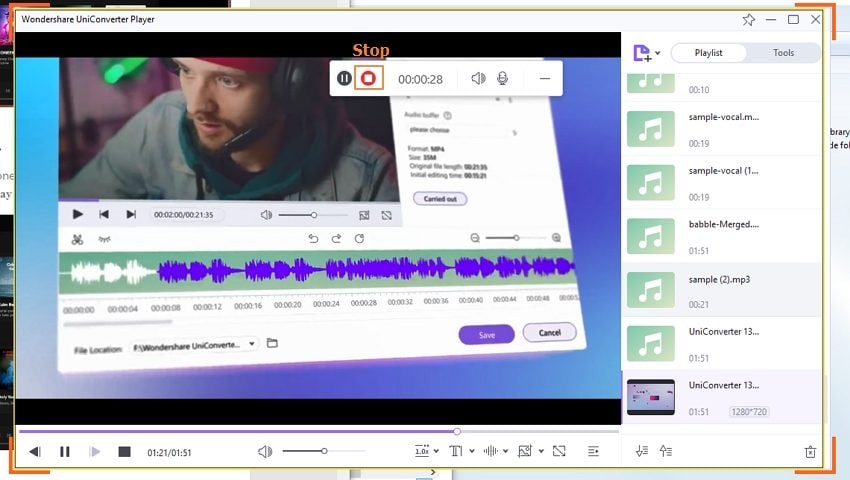The height and width of the screenshot is (480, 850).
Task: Open the subtitle settings icon
Action: click(x=456, y=451)
